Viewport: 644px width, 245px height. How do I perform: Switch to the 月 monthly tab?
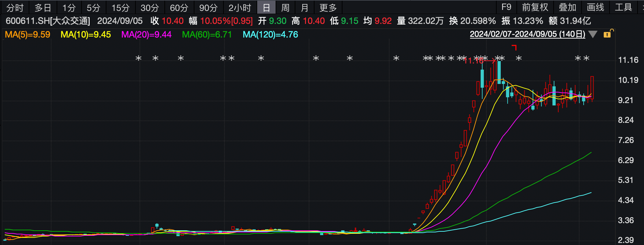(x=305, y=8)
